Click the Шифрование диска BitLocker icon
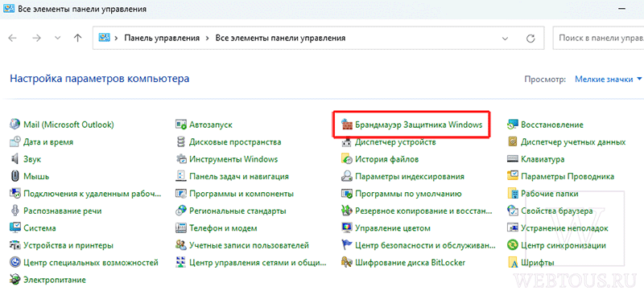 346,262
